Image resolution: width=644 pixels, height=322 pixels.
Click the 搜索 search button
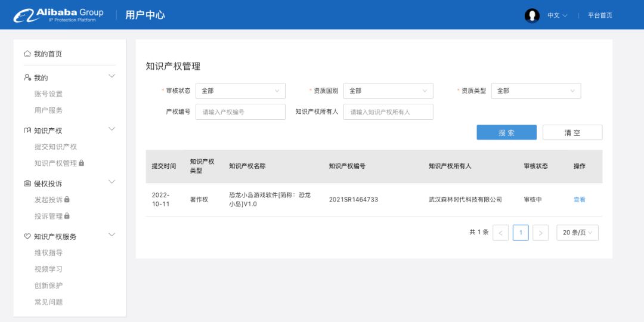(x=506, y=132)
